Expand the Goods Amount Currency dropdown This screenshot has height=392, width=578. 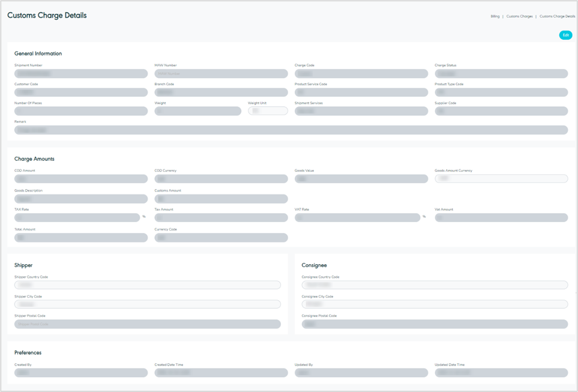501,179
